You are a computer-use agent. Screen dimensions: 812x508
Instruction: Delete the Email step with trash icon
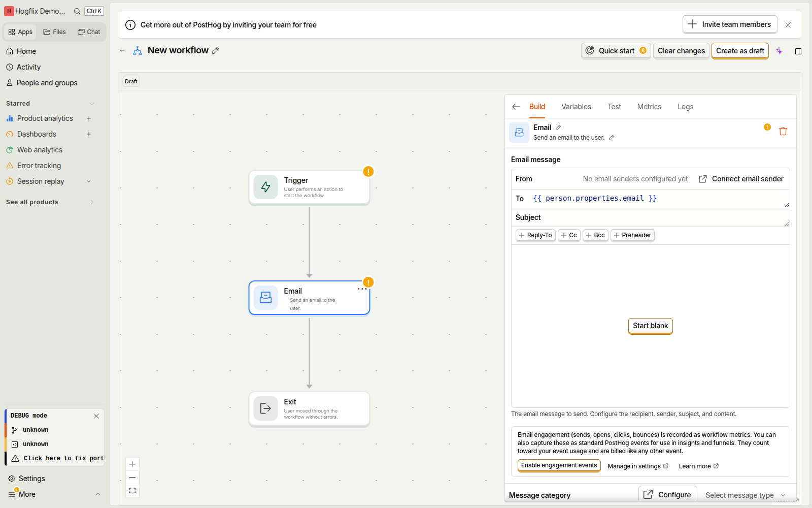[x=783, y=132]
